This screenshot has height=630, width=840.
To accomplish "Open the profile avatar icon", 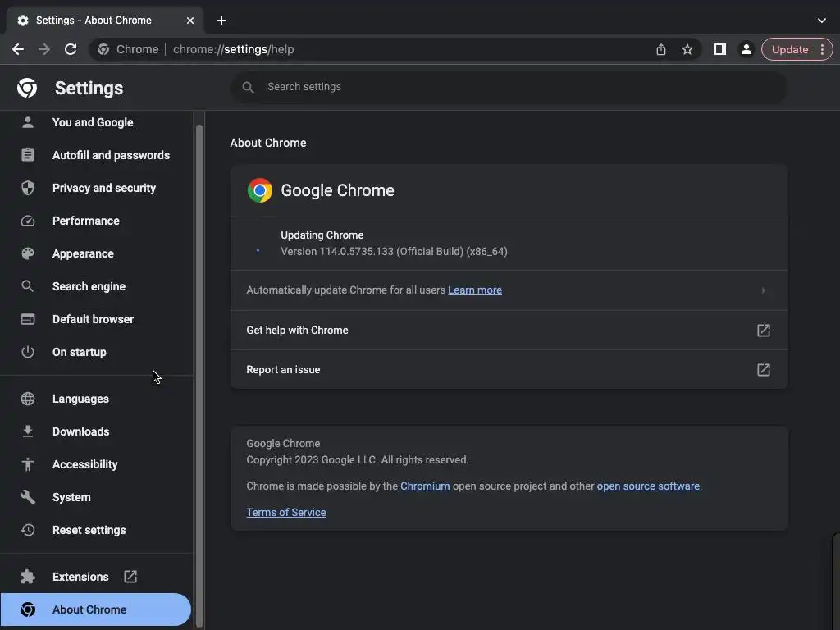I will (x=746, y=49).
